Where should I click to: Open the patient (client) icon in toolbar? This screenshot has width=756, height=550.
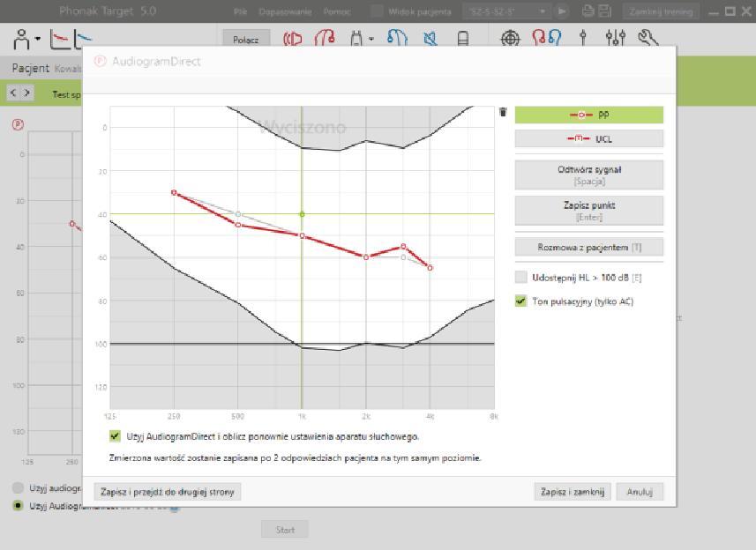click(22, 39)
